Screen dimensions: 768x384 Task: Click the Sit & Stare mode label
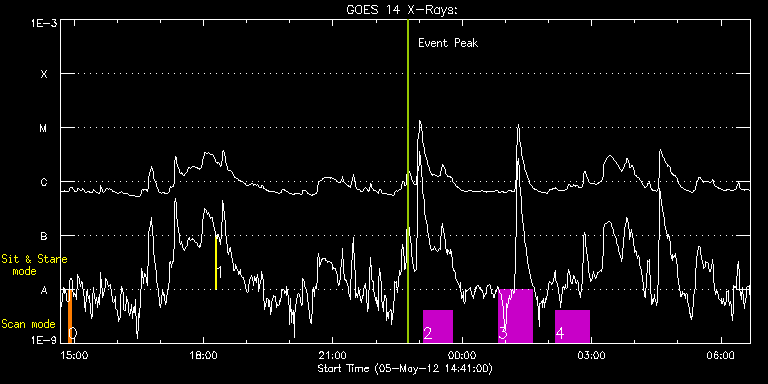(x=34, y=265)
